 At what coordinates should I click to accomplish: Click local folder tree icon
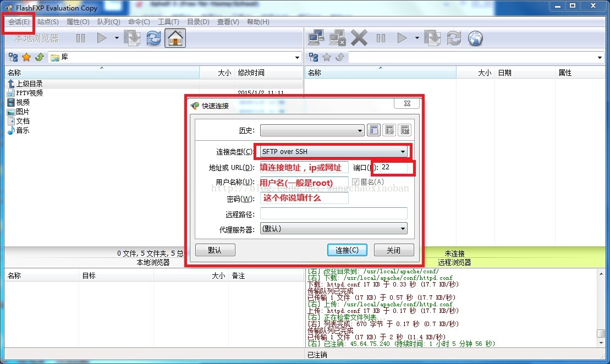13,58
